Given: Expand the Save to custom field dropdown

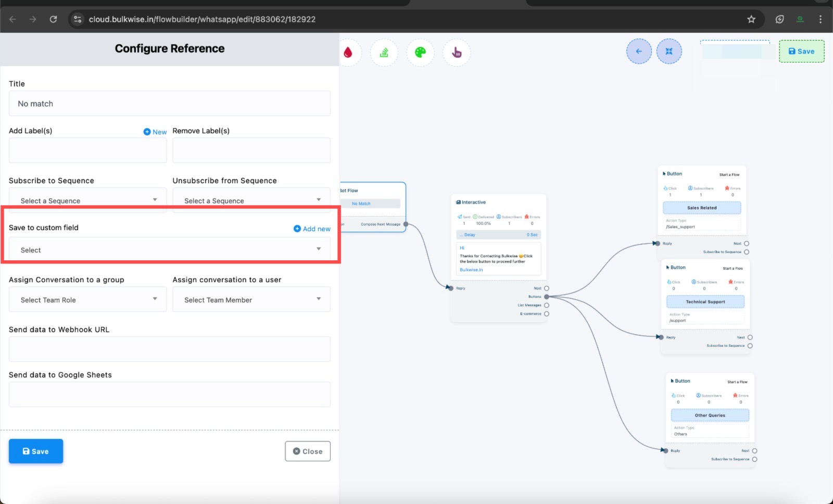Looking at the screenshot, I should click(x=170, y=250).
